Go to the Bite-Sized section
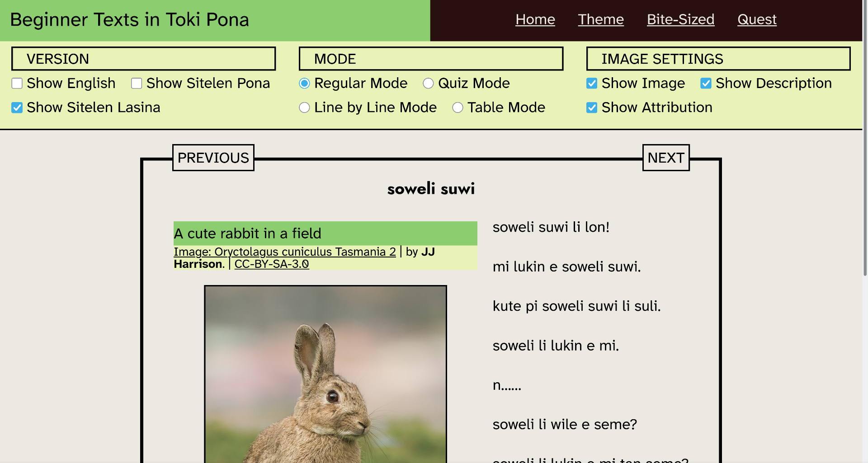868x463 pixels. pyautogui.click(x=680, y=19)
